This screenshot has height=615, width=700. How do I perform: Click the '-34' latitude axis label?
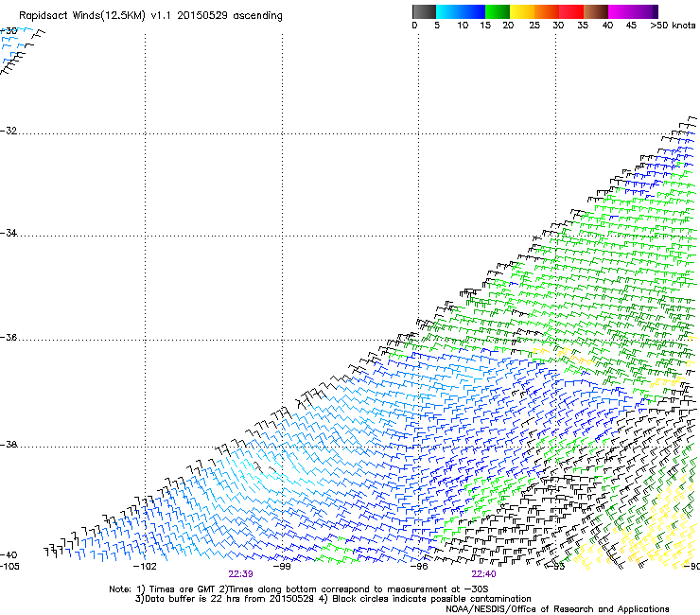pyautogui.click(x=9, y=233)
